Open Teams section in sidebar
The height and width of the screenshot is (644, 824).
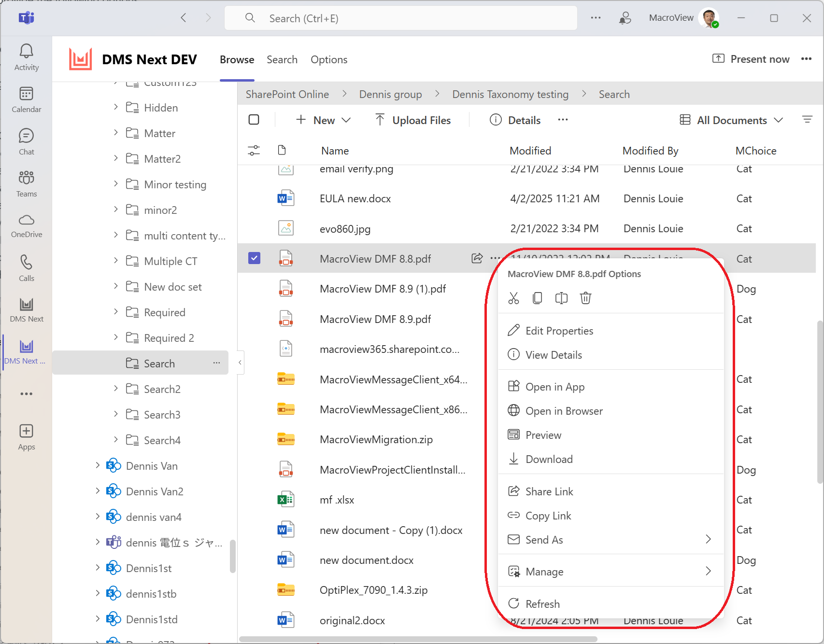click(x=27, y=184)
